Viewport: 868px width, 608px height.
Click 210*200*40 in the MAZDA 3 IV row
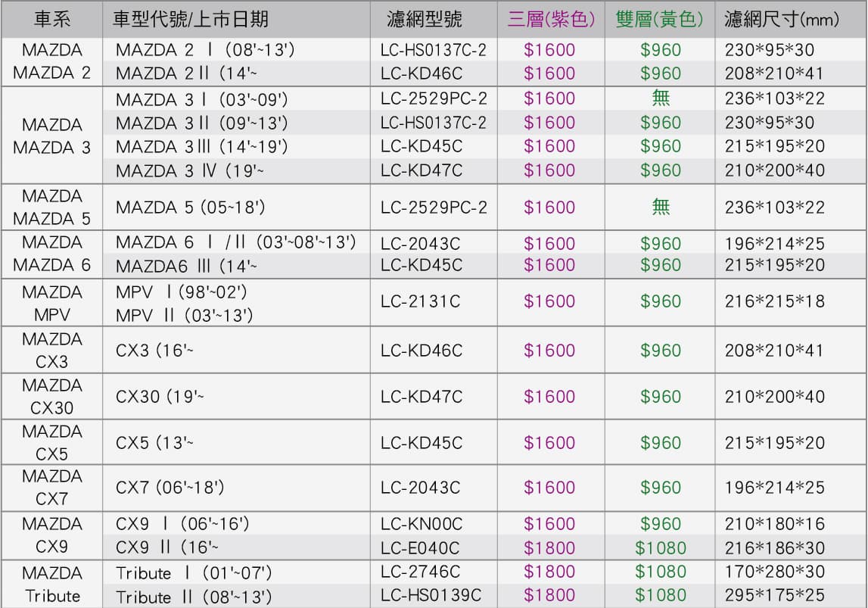pos(775,170)
